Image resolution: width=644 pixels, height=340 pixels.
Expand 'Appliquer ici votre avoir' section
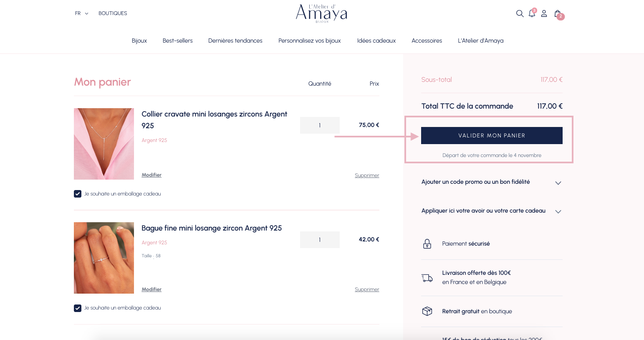tap(558, 211)
